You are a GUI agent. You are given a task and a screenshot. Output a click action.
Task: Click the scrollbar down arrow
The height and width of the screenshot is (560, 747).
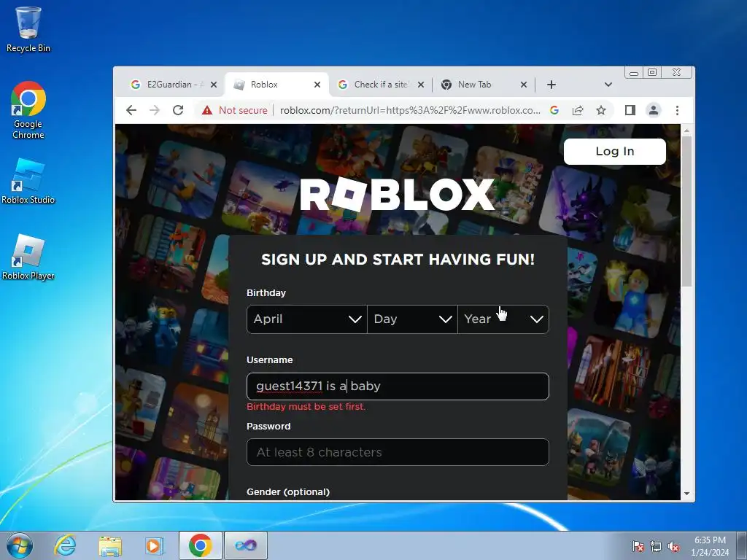(686, 494)
